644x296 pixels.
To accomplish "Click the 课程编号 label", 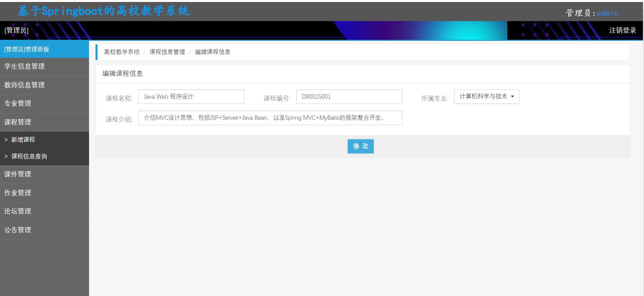I will 277,98.
